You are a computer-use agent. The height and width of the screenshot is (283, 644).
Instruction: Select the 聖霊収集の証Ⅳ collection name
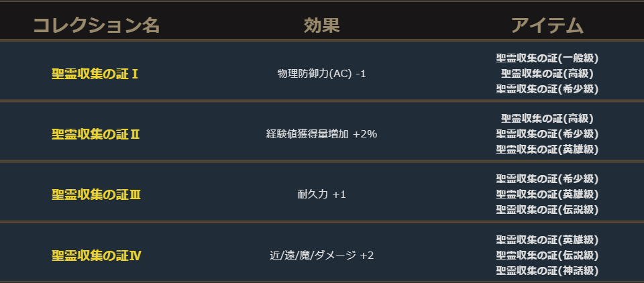(95, 256)
